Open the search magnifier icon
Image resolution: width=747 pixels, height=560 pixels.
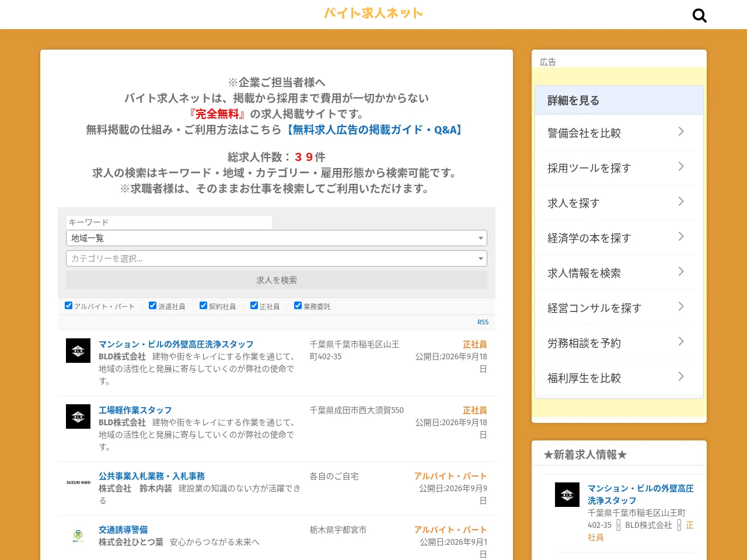tap(699, 16)
